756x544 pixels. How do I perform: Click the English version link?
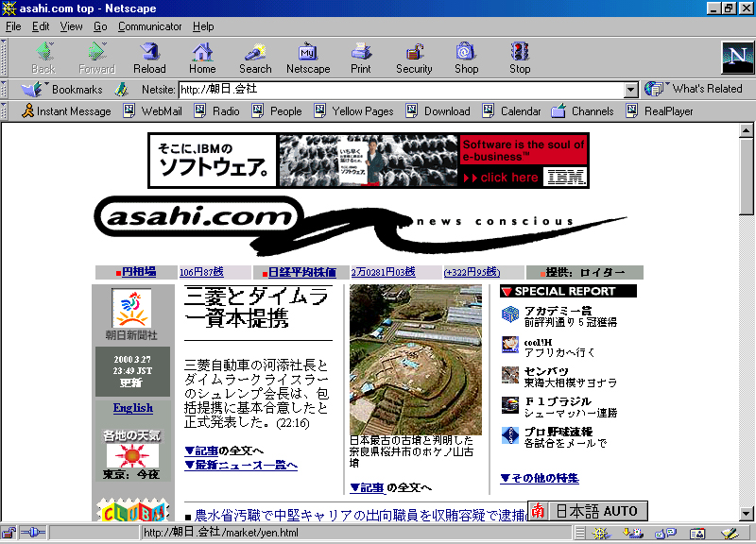click(132, 408)
